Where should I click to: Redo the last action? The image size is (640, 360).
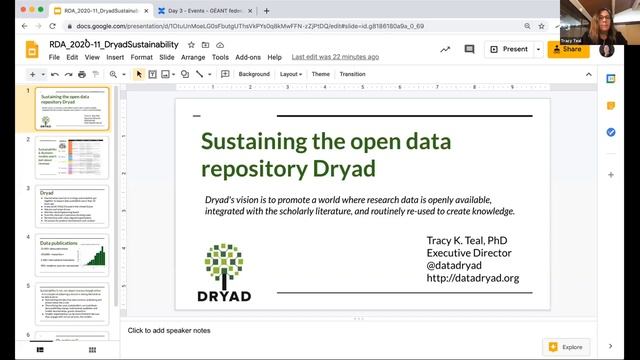(68, 74)
